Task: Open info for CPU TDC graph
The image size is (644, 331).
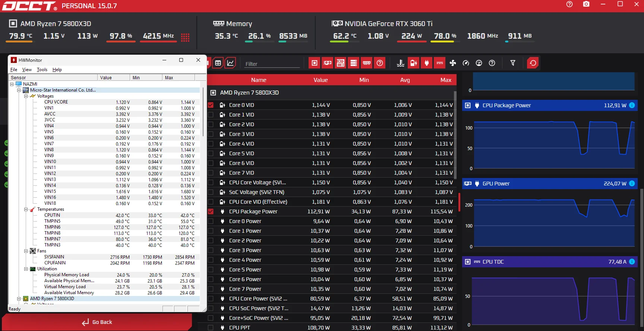Action: (632, 262)
